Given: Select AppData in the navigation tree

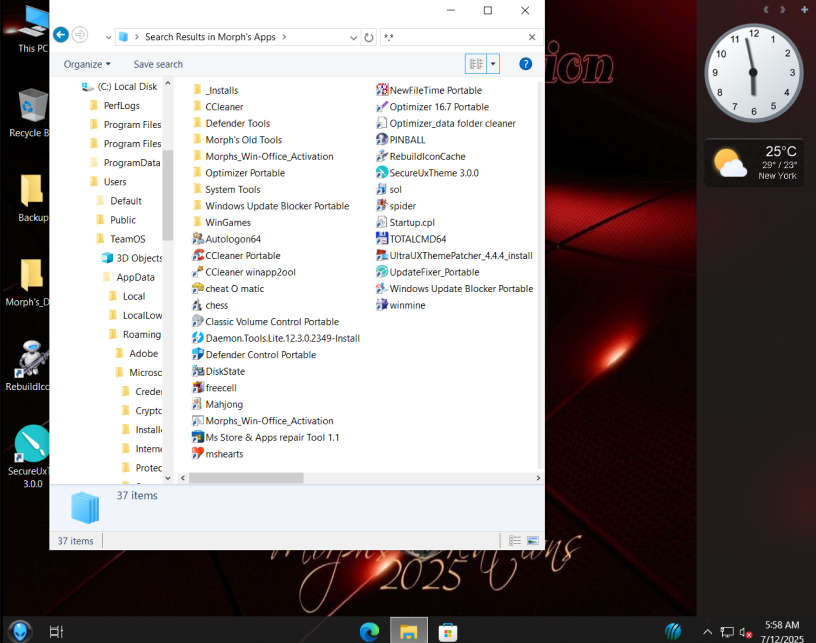Looking at the screenshot, I should click(129, 277).
